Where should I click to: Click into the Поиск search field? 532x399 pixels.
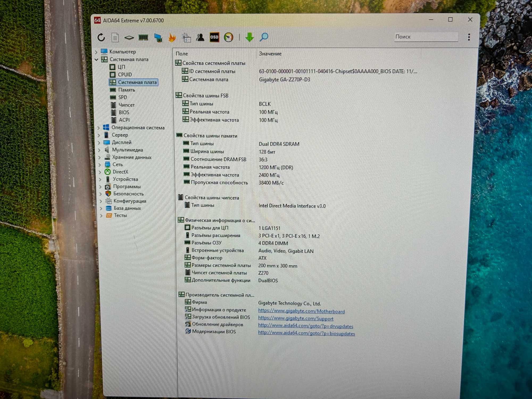(426, 37)
